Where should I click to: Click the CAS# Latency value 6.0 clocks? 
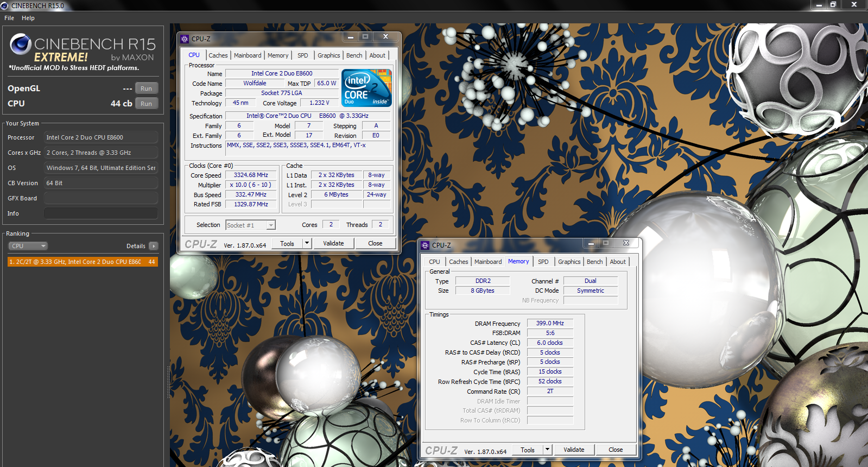[x=550, y=343]
